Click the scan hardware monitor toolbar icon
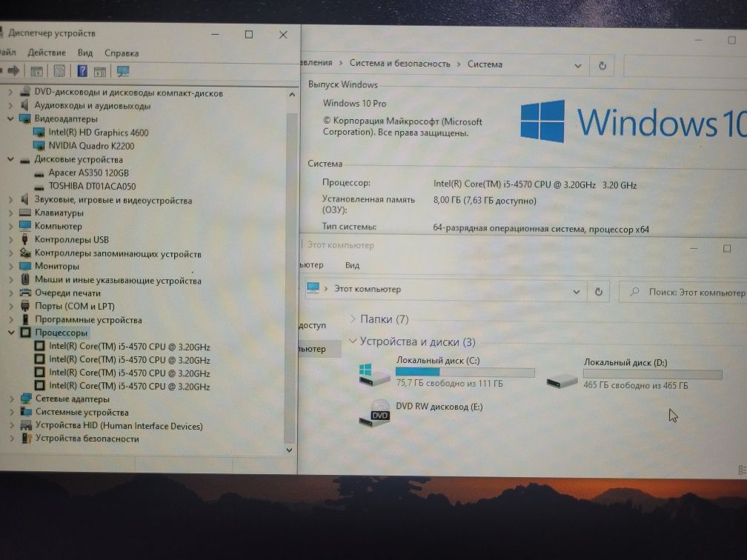This screenshot has width=747, height=560. pyautogui.click(x=123, y=71)
